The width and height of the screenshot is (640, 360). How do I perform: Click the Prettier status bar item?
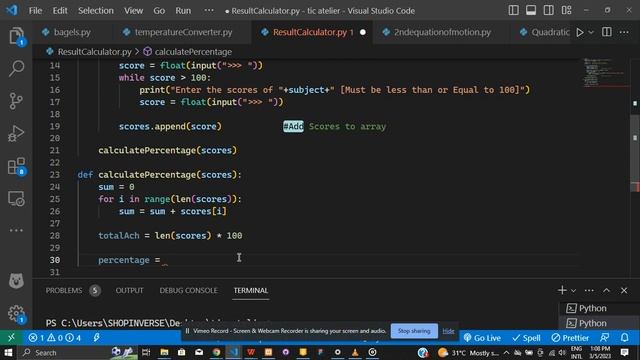570,338
